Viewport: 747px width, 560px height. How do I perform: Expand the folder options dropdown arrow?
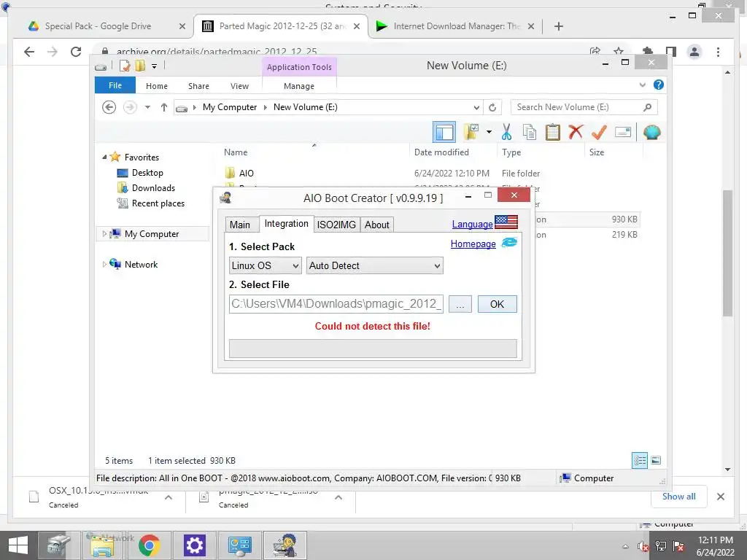click(x=489, y=132)
